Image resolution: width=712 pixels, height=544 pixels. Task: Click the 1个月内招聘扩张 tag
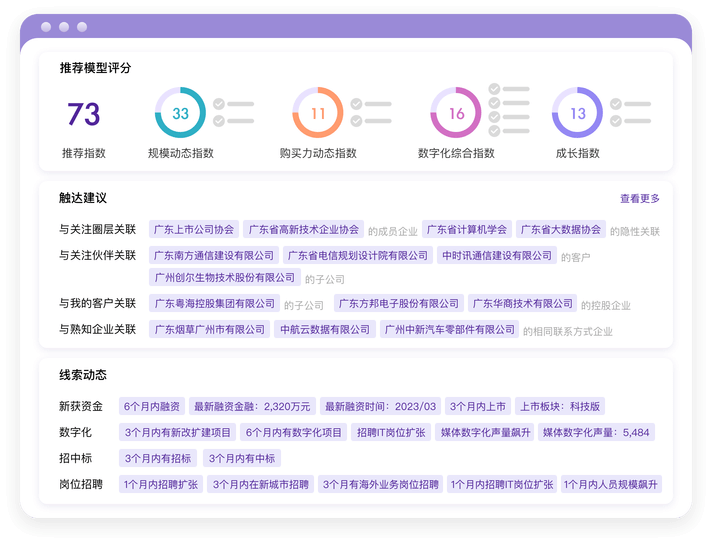pyautogui.click(x=161, y=484)
